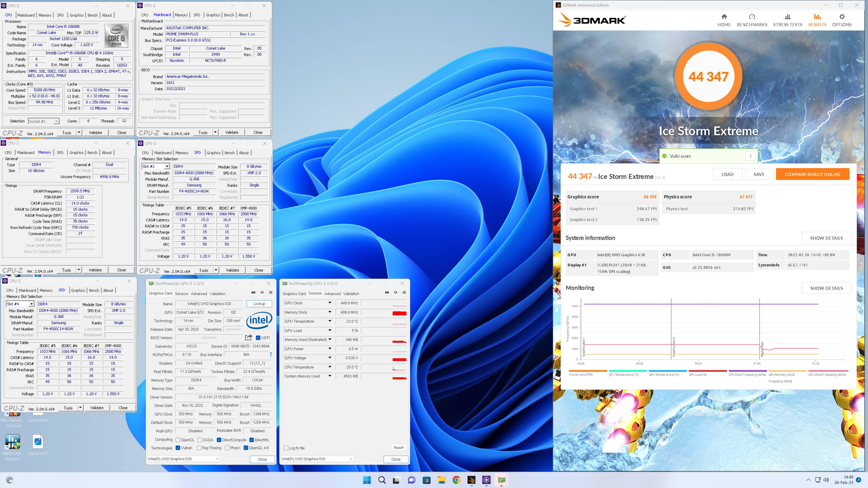Click the Graphics test 2 marker on monitoring chart

tap(674, 347)
